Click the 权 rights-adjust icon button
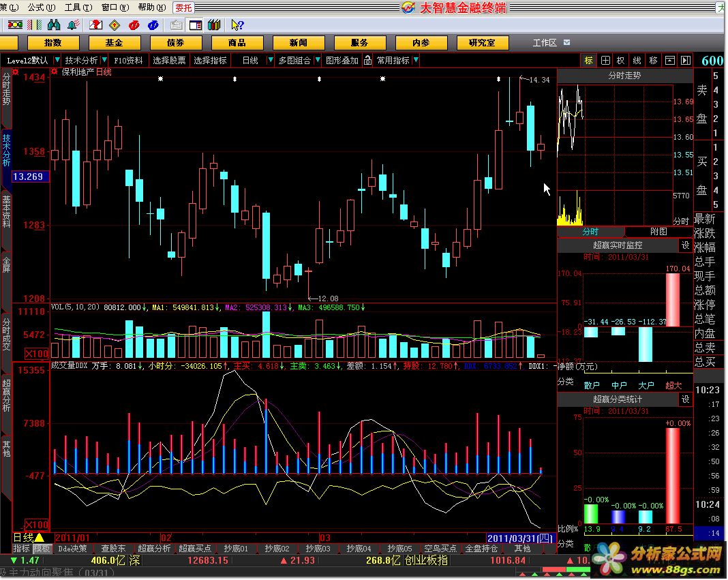 point(621,61)
